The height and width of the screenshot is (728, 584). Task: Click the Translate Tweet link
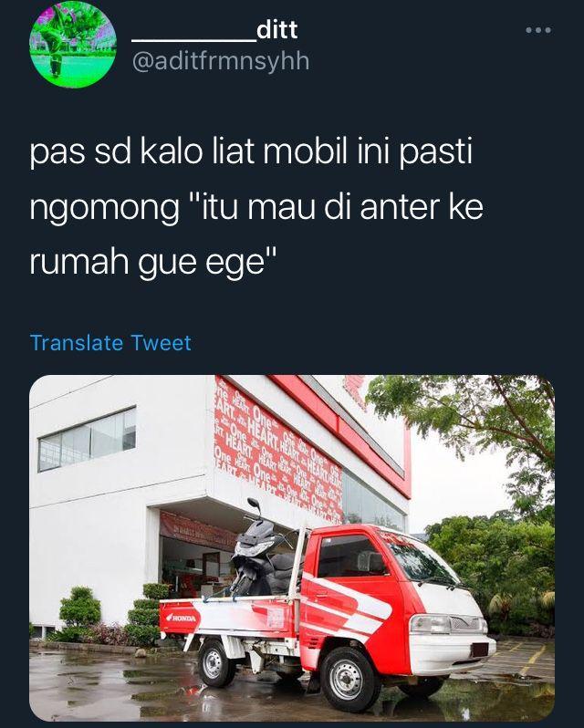click(110, 343)
